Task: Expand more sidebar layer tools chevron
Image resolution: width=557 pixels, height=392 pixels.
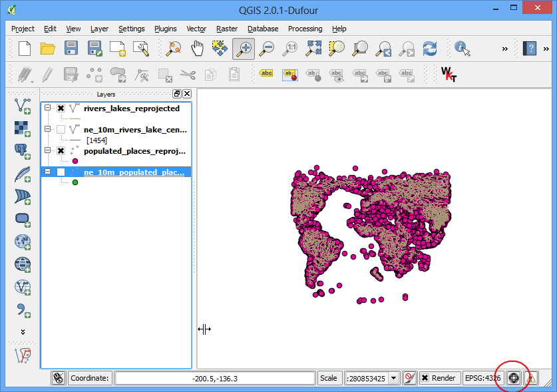Action: 23,331
